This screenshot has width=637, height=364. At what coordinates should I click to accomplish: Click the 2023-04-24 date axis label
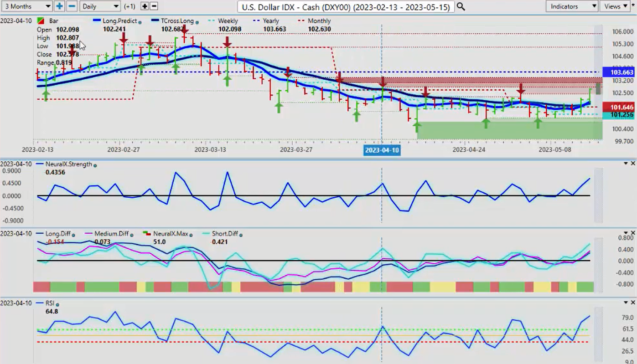(x=469, y=149)
